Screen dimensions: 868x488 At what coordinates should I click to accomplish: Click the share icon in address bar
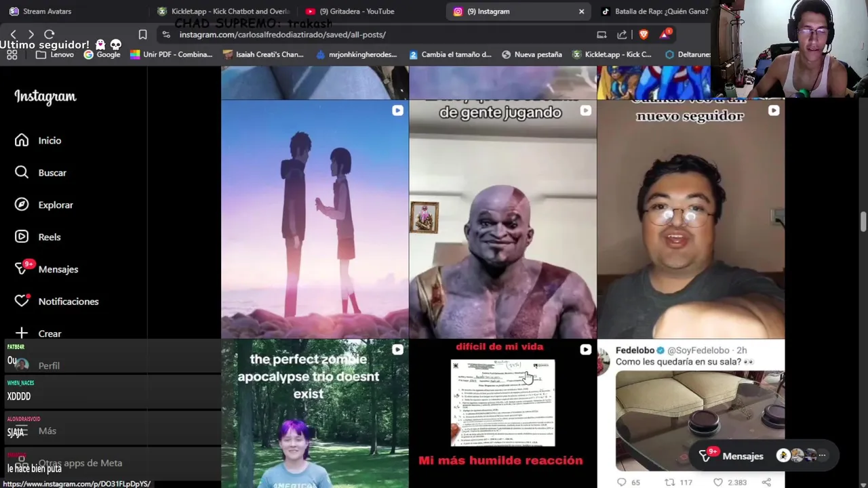pyautogui.click(x=622, y=35)
